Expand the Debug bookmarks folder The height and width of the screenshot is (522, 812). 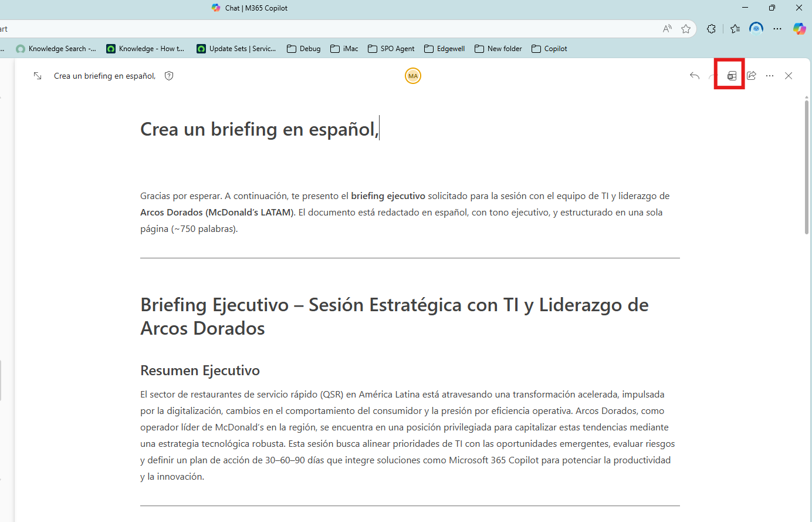304,49
